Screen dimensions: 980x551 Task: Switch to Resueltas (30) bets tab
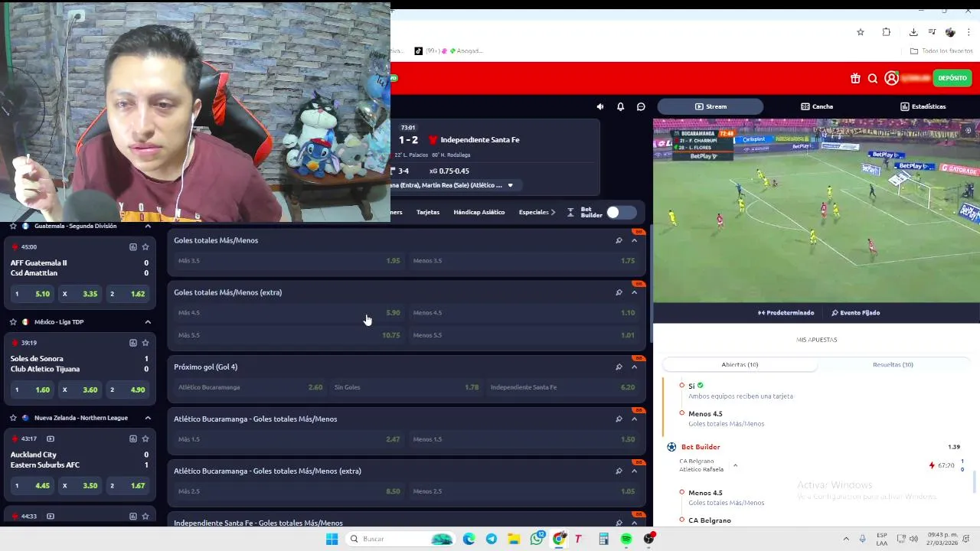[893, 365]
